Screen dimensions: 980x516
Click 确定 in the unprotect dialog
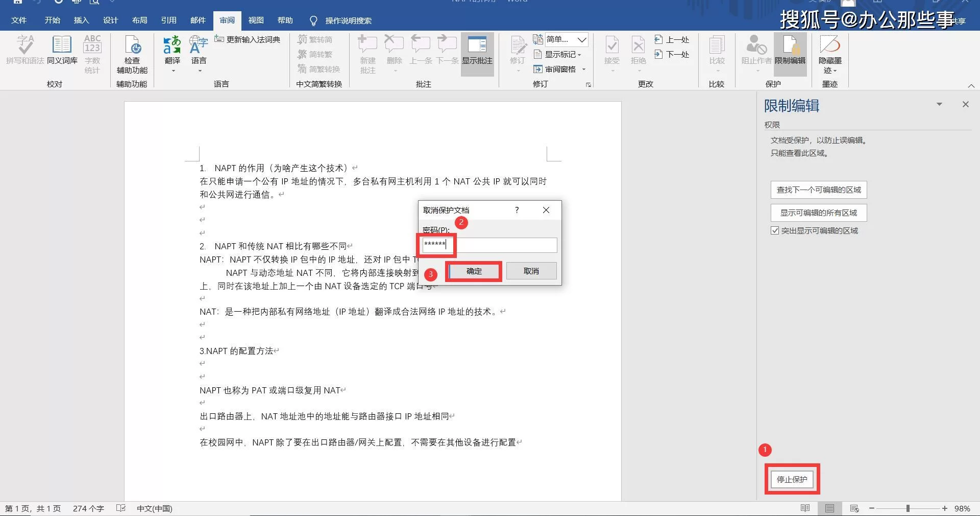pyautogui.click(x=474, y=271)
